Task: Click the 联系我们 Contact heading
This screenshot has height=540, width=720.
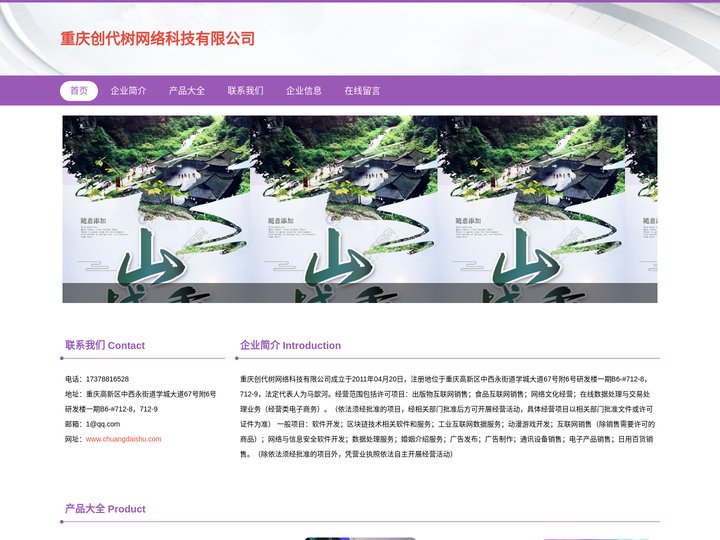Action: coord(105,345)
